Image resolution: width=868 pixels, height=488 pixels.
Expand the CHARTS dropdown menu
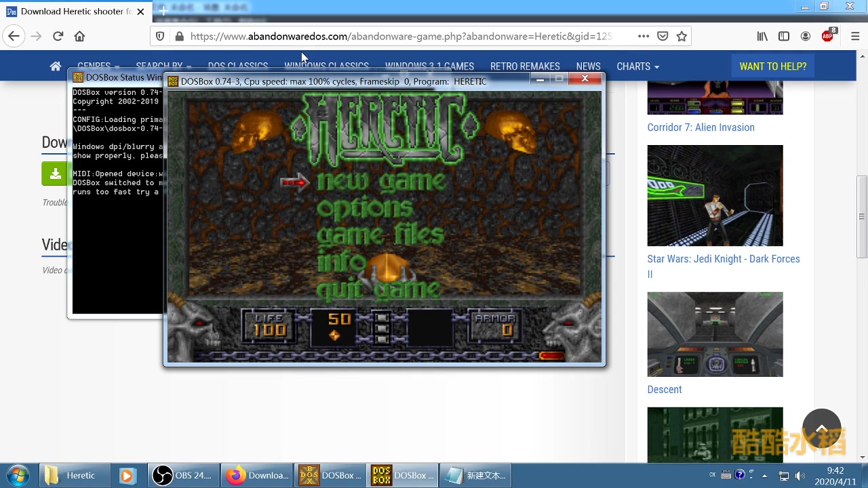click(x=637, y=66)
